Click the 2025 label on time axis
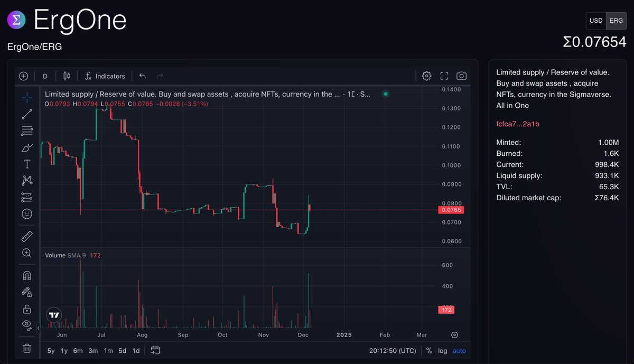This screenshot has width=634, height=364. pos(343,335)
